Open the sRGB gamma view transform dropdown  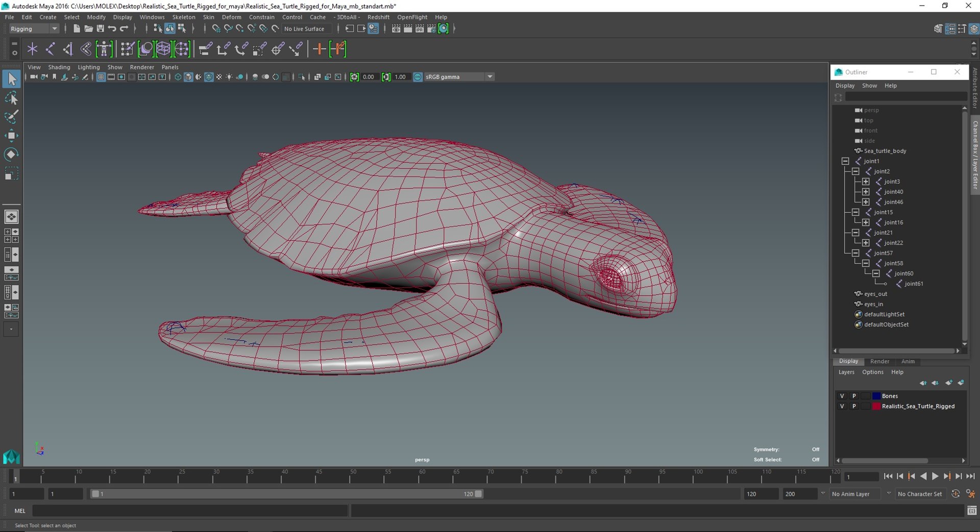click(x=459, y=77)
